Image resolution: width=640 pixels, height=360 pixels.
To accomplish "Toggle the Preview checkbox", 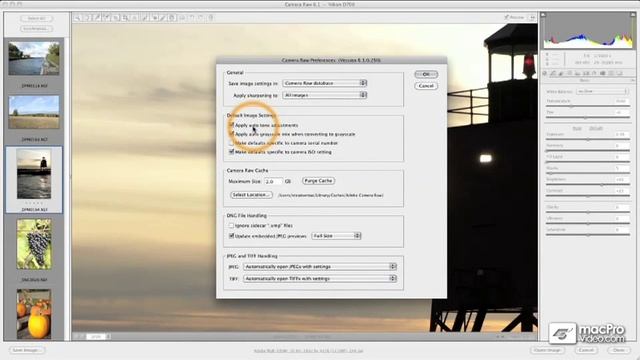I will point(507,17).
